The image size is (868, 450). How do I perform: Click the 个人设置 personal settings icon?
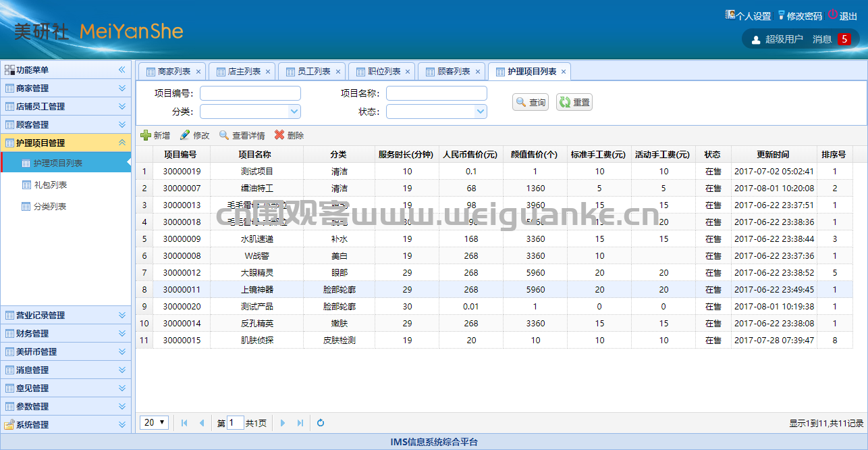(x=730, y=15)
